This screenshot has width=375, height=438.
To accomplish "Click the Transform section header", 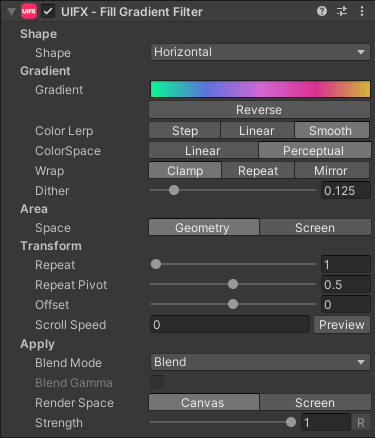I will 51,246.
